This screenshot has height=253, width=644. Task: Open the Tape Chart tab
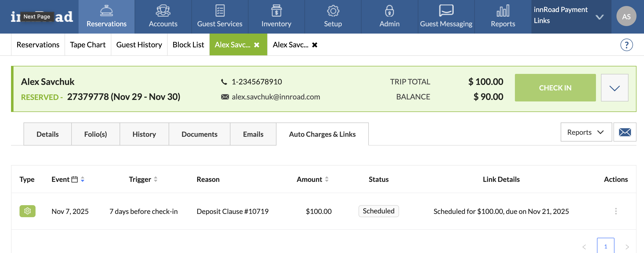coord(88,45)
